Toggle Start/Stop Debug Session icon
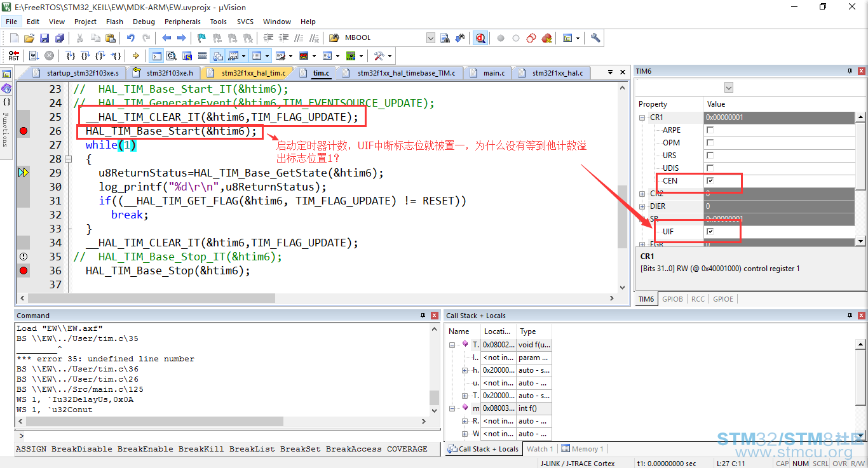Screen dimensions: 868x468 [x=480, y=38]
